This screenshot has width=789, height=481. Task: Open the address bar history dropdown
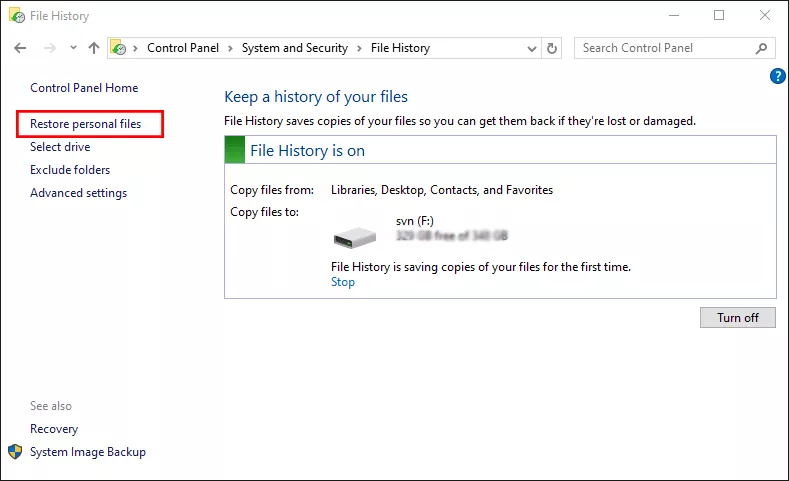click(532, 49)
